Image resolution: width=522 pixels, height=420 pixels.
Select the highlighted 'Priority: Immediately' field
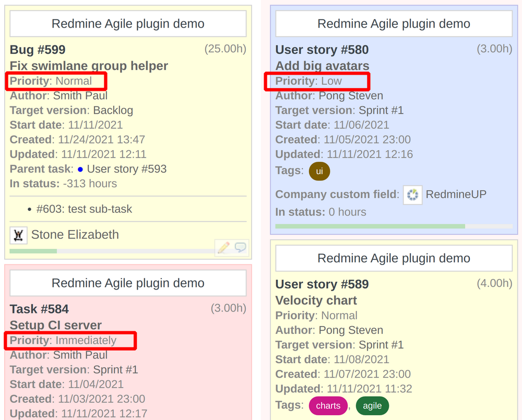tap(70, 340)
